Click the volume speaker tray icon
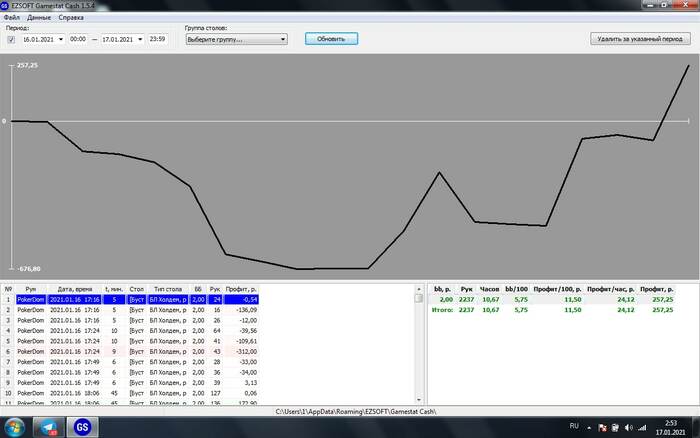This screenshot has height=438, width=700. 629,428
